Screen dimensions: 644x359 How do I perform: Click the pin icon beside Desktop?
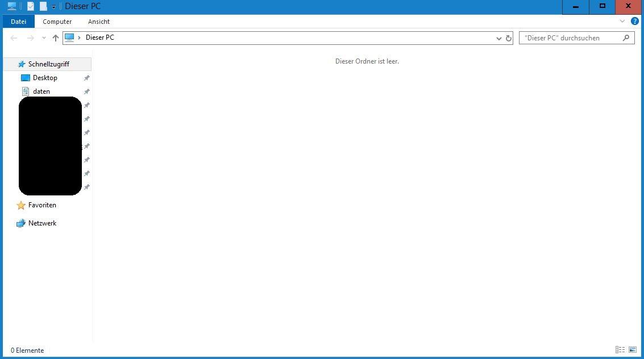(x=86, y=78)
